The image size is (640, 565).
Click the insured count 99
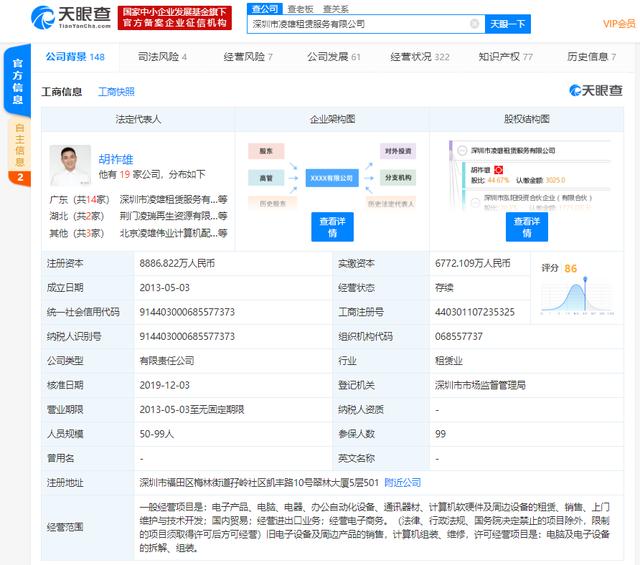pos(440,434)
